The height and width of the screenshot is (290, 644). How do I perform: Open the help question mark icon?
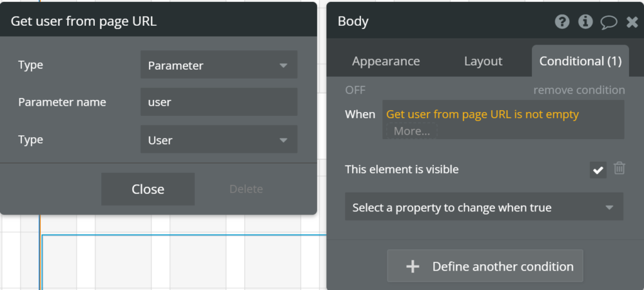click(x=562, y=21)
